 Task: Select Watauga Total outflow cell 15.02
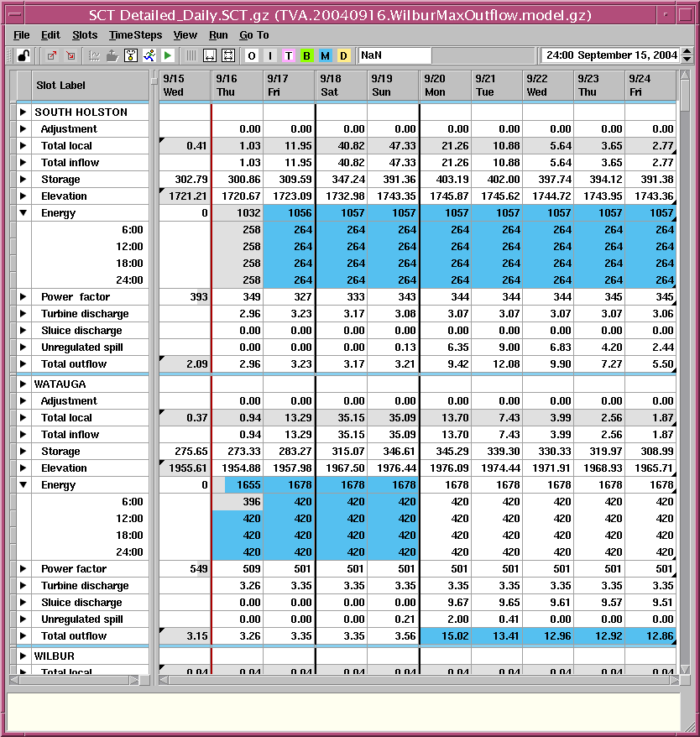445,636
